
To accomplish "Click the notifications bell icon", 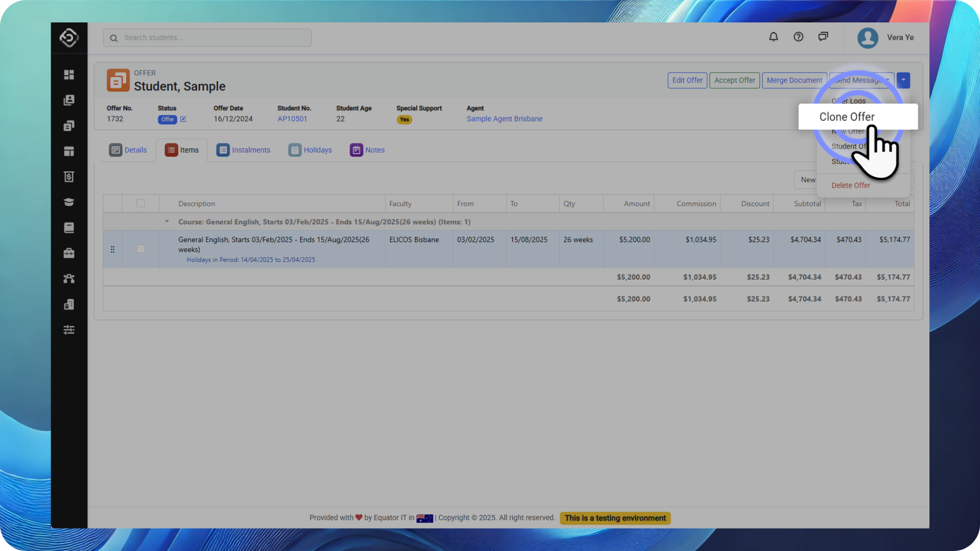I will [x=773, y=37].
